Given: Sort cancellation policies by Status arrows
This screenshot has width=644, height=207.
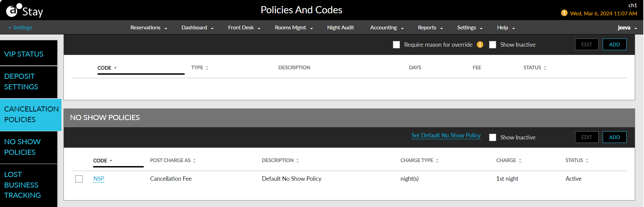Looking at the screenshot, I should coord(545,68).
